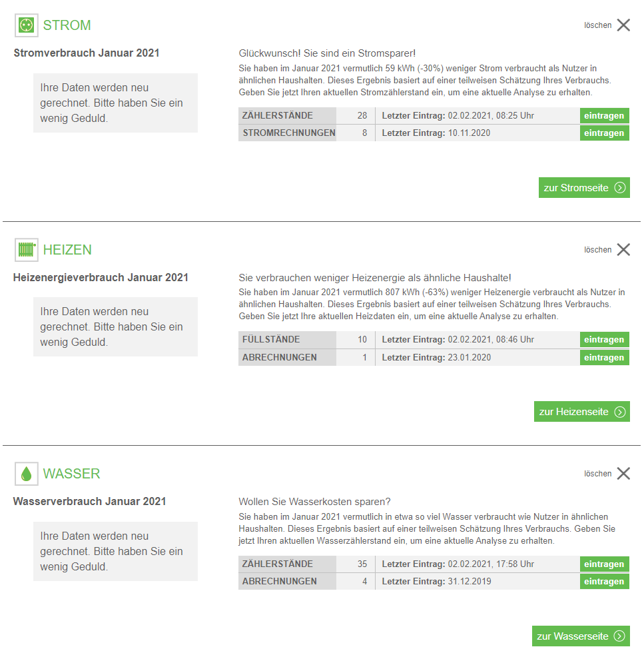The image size is (644, 659).
Task: Go to the Heizenseite page
Action: click(x=581, y=412)
